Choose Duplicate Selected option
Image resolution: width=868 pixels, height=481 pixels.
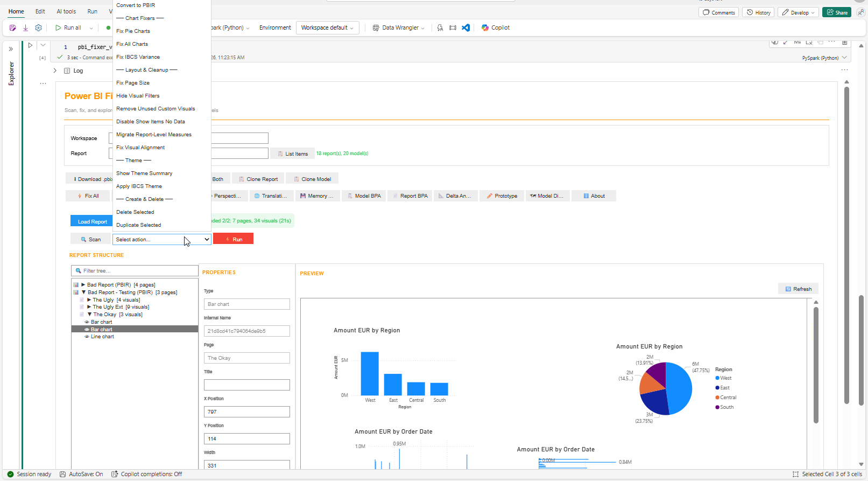[x=162, y=225]
